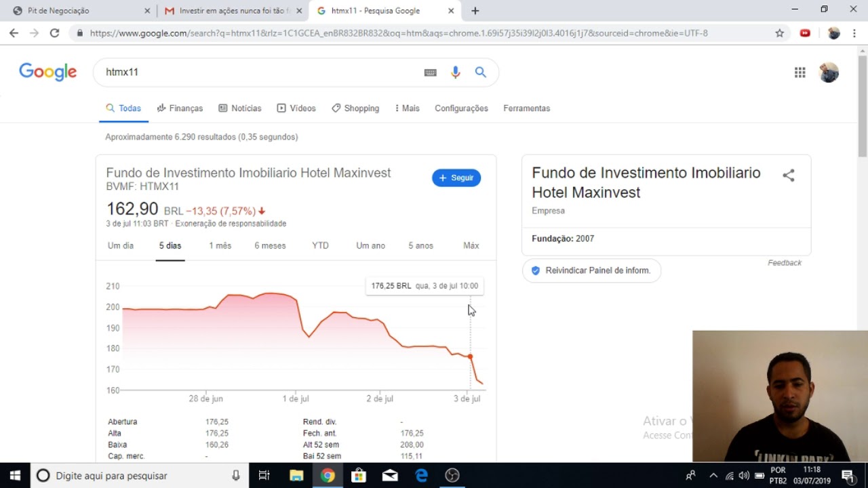Open Edge browser from taskbar

coord(421,475)
